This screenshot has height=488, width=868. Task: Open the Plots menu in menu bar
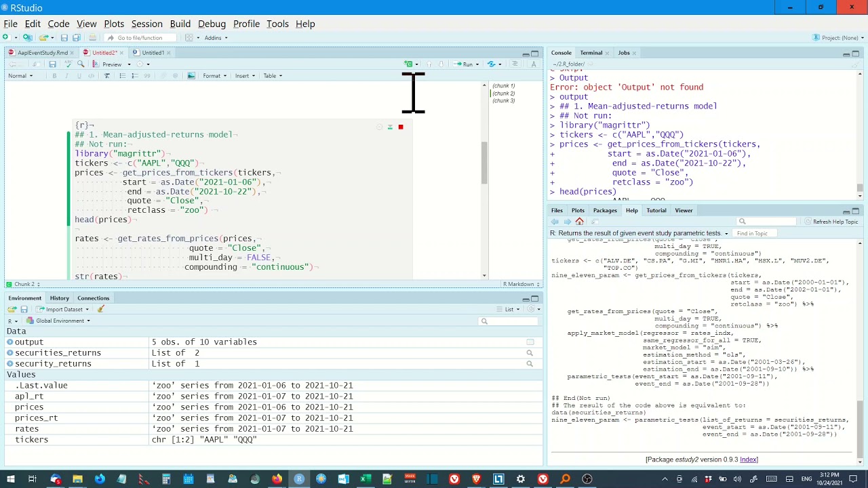click(114, 24)
